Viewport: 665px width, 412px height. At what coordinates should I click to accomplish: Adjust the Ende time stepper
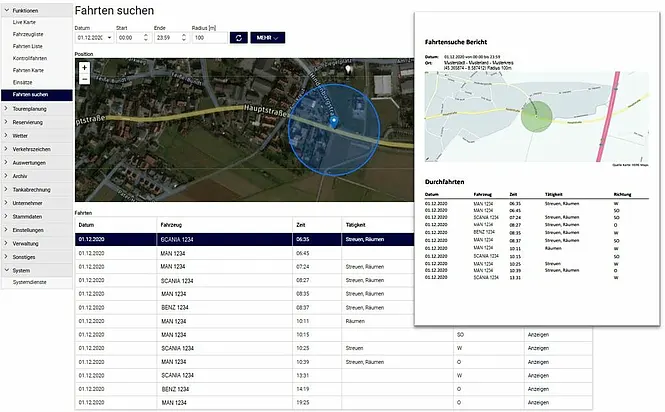[182, 37]
